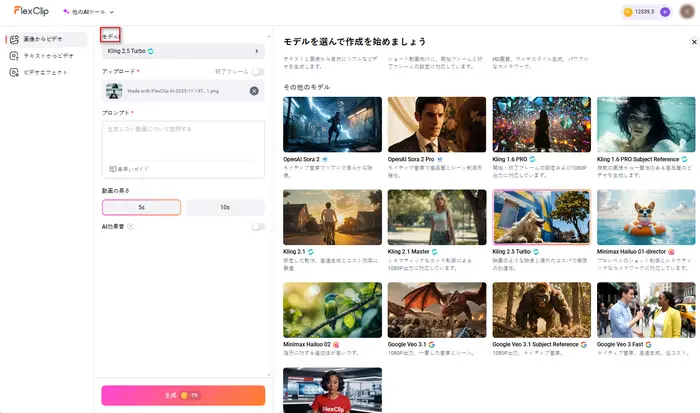
Task: Open the user profile avatar
Action: 686,12
